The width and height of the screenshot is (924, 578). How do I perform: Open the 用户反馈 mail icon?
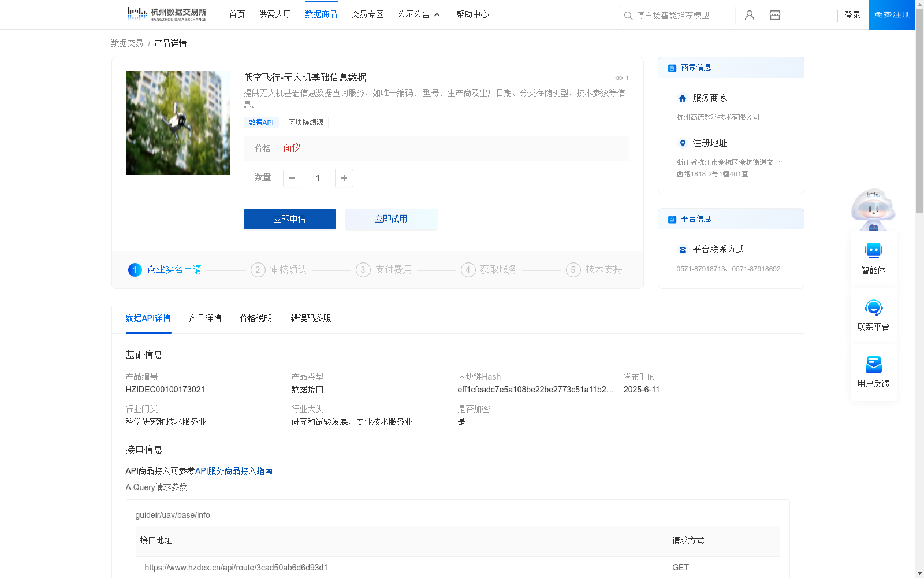tap(873, 364)
